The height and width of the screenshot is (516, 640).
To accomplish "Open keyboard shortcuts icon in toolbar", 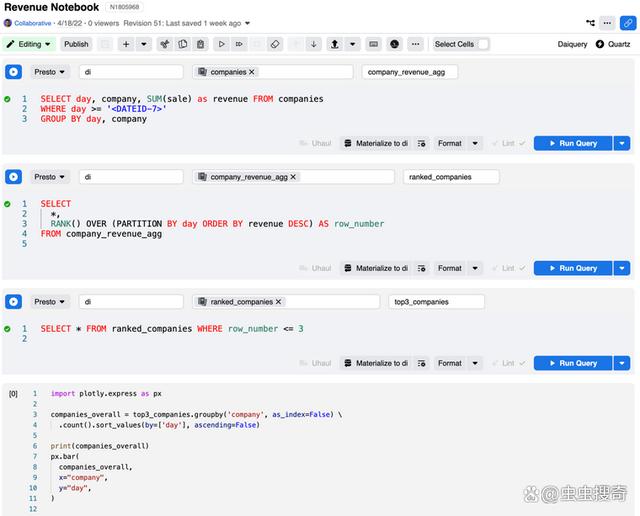I will 373,44.
